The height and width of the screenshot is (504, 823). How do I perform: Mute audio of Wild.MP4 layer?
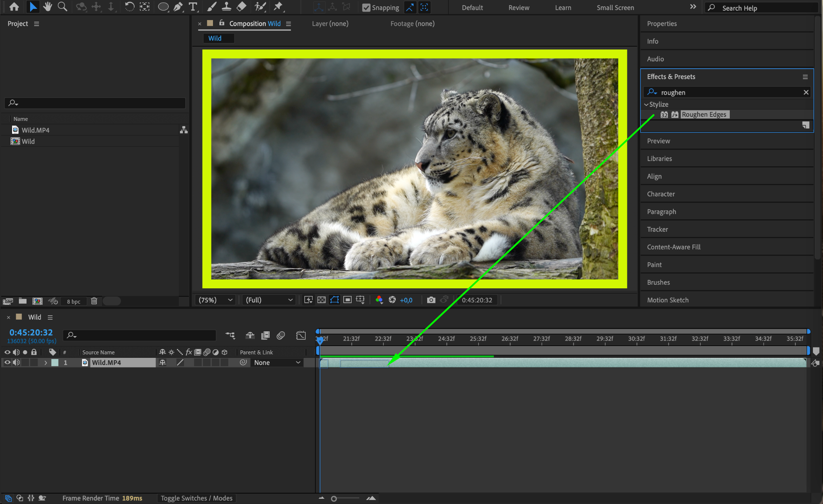click(x=16, y=362)
